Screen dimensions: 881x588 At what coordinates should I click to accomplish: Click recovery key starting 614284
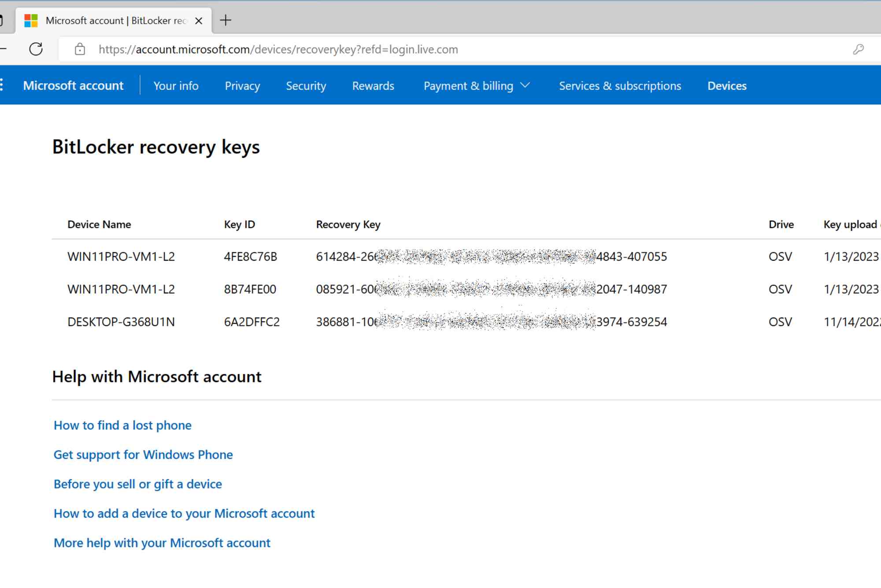[491, 256]
